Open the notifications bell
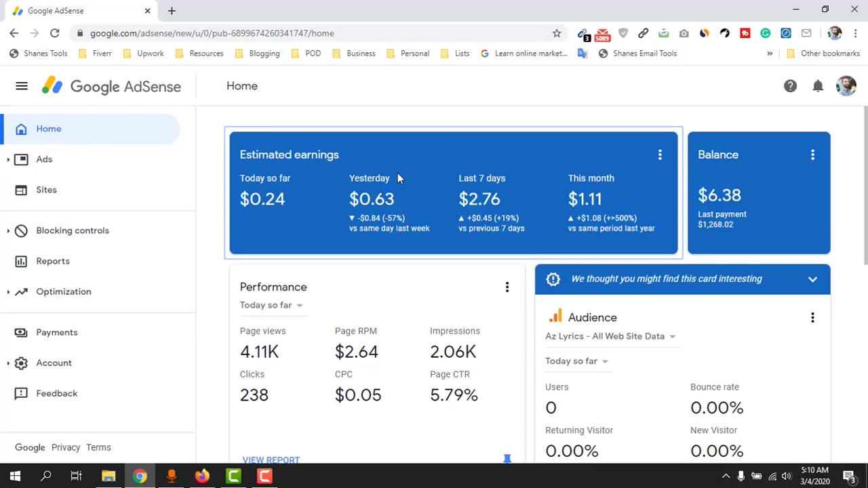Image resolution: width=868 pixels, height=488 pixels. click(818, 86)
